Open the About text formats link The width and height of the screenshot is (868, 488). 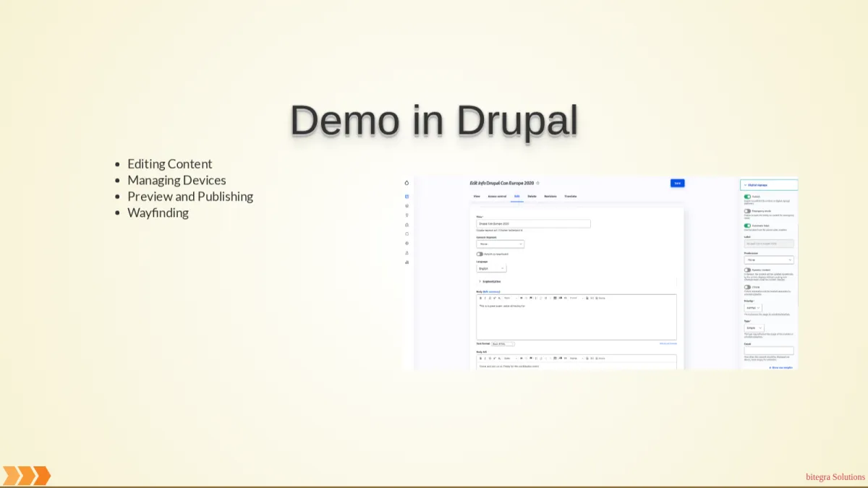668,343
